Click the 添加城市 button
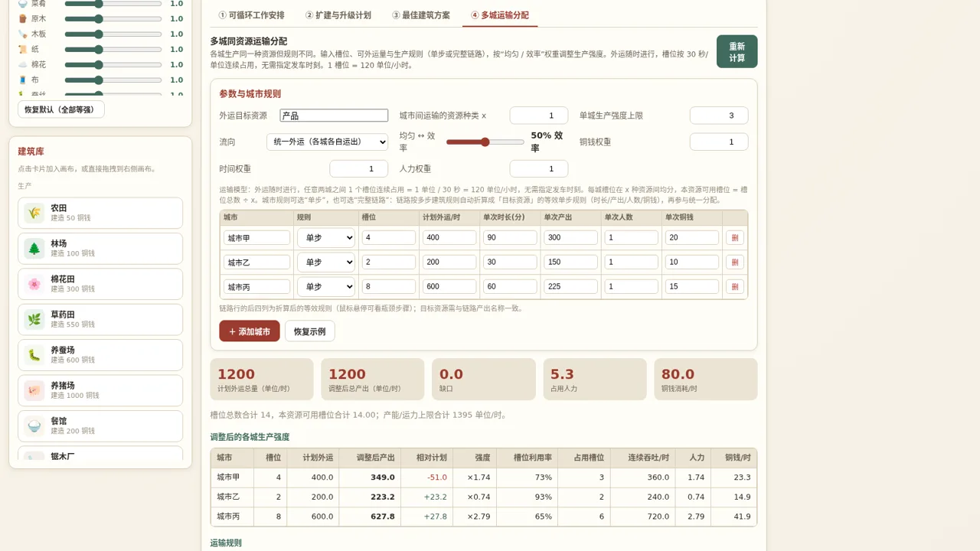 pyautogui.click(x=250, y=331)
